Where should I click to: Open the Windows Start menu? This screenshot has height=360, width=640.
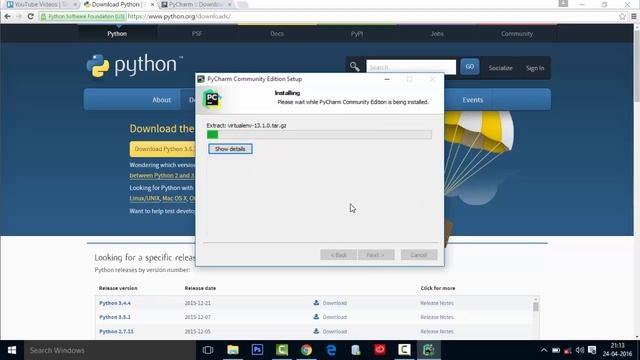coord(12,350)
